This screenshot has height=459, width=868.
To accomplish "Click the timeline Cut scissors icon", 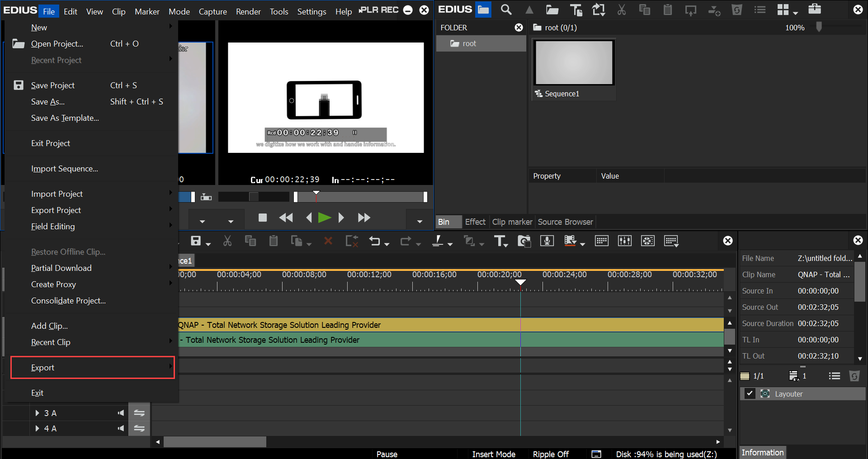I will (227, 241).
